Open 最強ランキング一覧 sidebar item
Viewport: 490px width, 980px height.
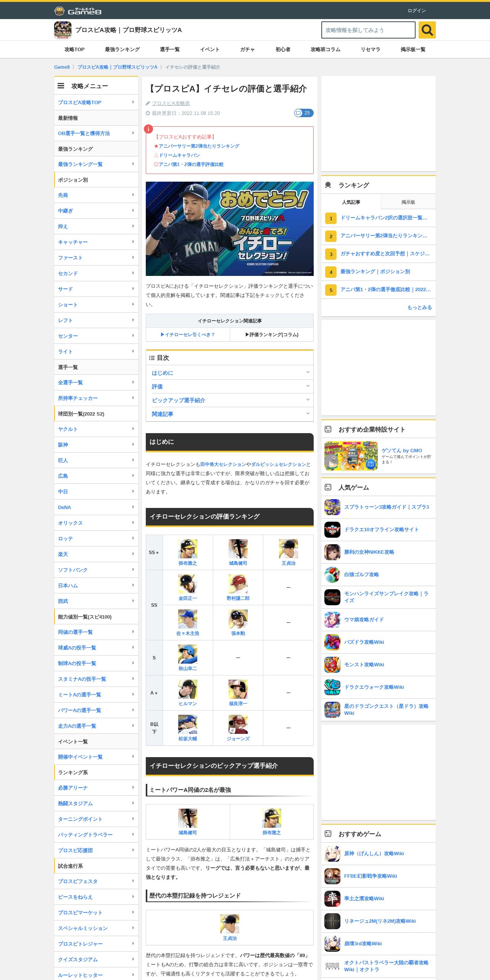tap(96, 164)
